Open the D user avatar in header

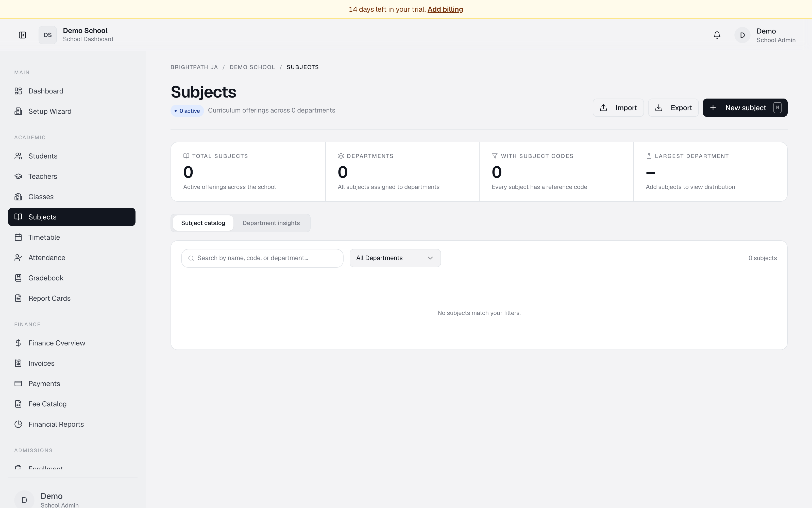click(742, 35)
